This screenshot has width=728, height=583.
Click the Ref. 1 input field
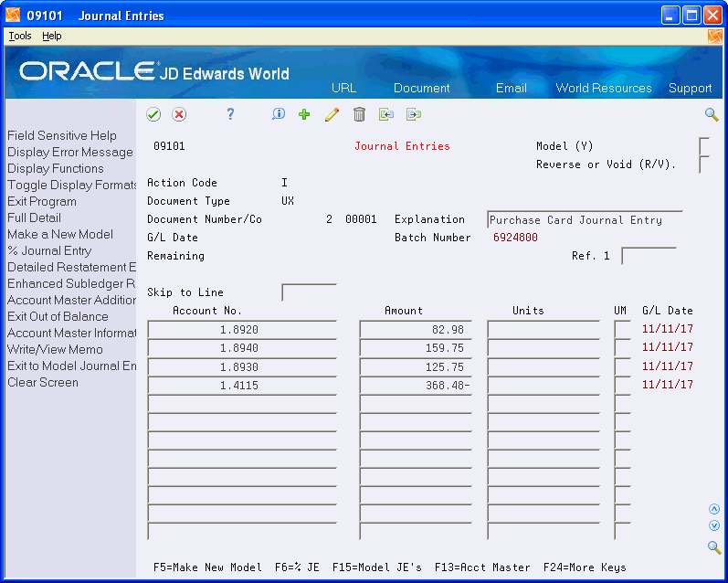[649, 256]
